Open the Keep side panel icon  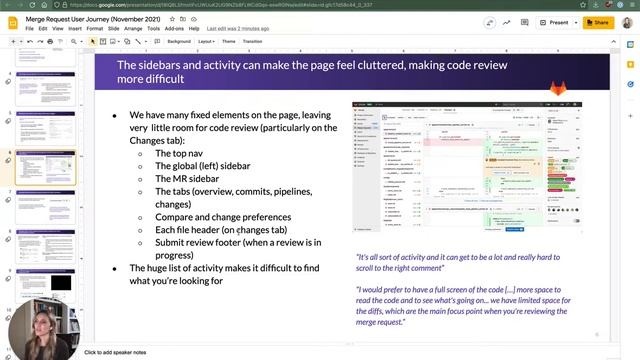631,64
